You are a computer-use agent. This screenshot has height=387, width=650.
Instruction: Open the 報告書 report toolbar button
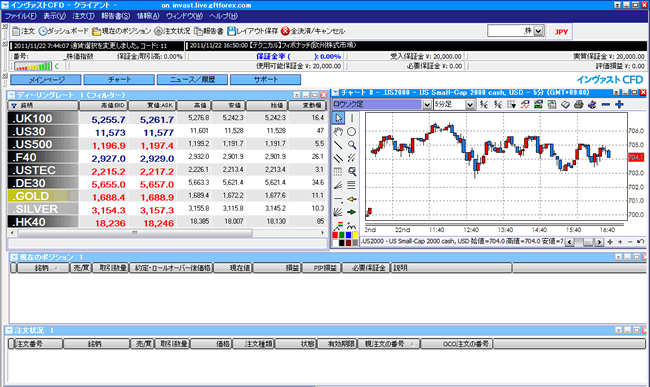(209, 31)
